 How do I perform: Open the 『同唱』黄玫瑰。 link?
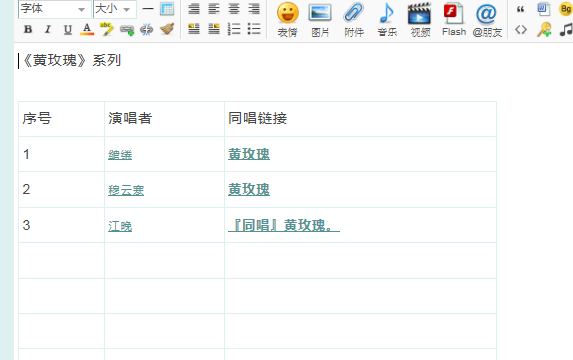284,225
